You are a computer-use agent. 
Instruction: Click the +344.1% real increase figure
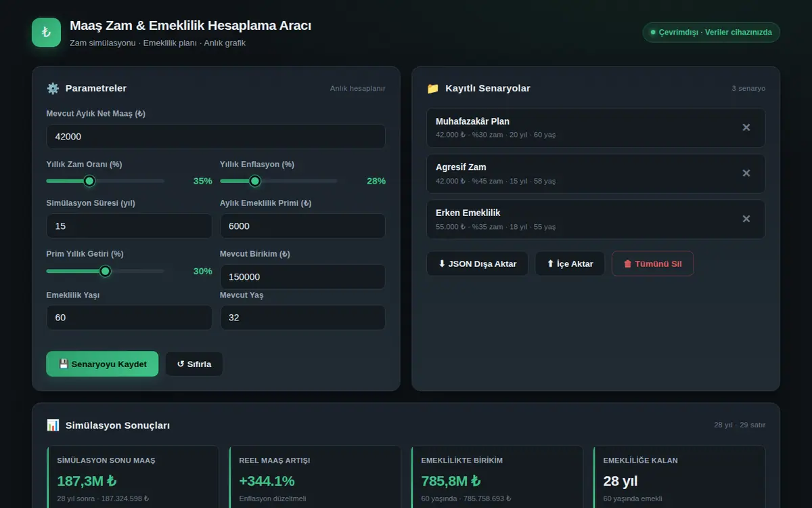pos(267,481)
